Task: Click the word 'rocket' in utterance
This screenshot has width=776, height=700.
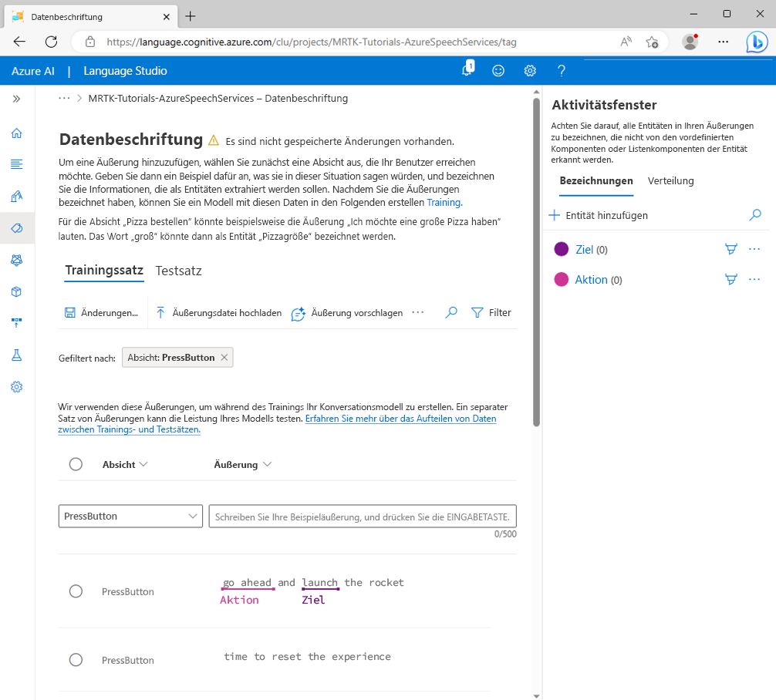Action: point(386,582)
